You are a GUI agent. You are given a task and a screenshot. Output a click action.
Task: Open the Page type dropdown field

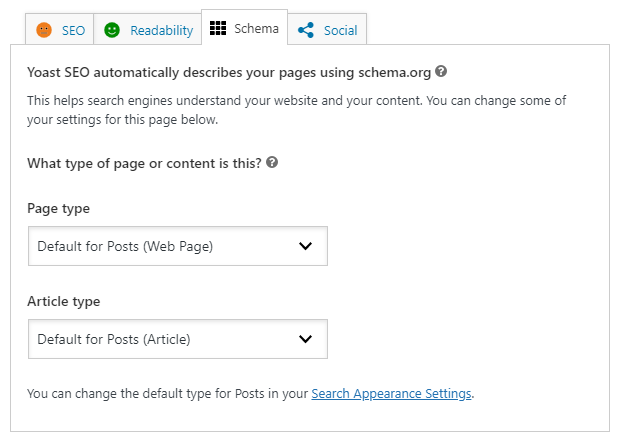pyautogui.click(x=178, y=246)
